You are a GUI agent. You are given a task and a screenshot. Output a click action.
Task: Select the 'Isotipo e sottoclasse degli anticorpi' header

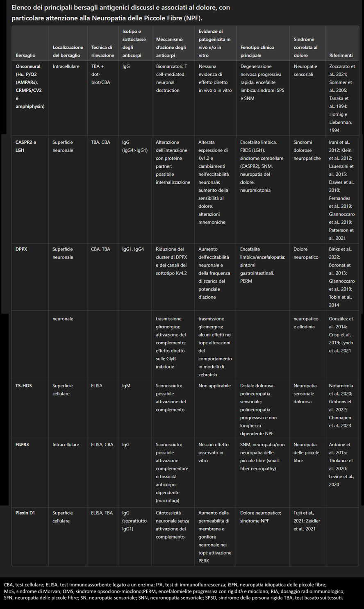point(131,43)
